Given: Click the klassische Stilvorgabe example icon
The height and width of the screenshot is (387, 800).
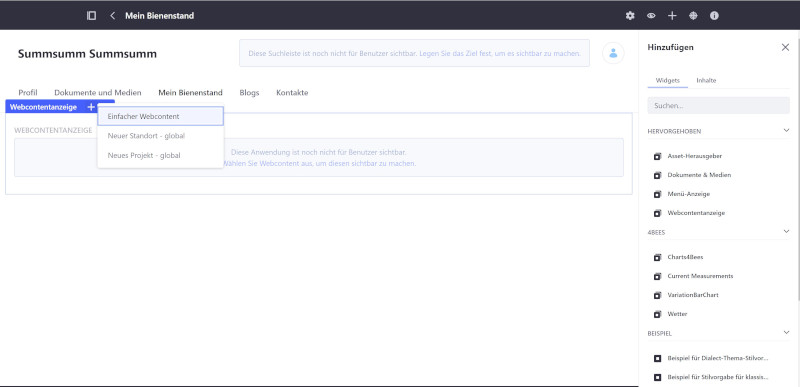Looking at the screenshot, I should point(657,377).
